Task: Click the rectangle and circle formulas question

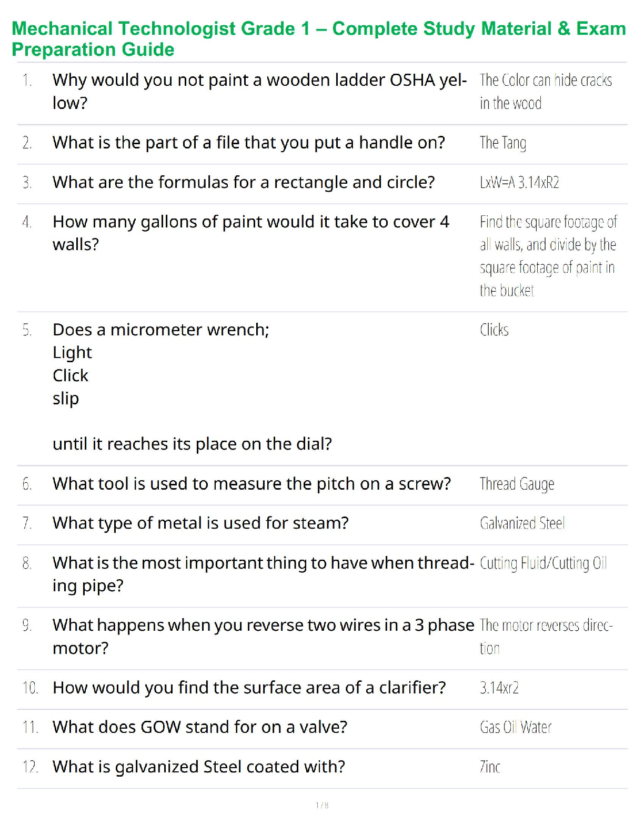Action: (x=244, y=182)
